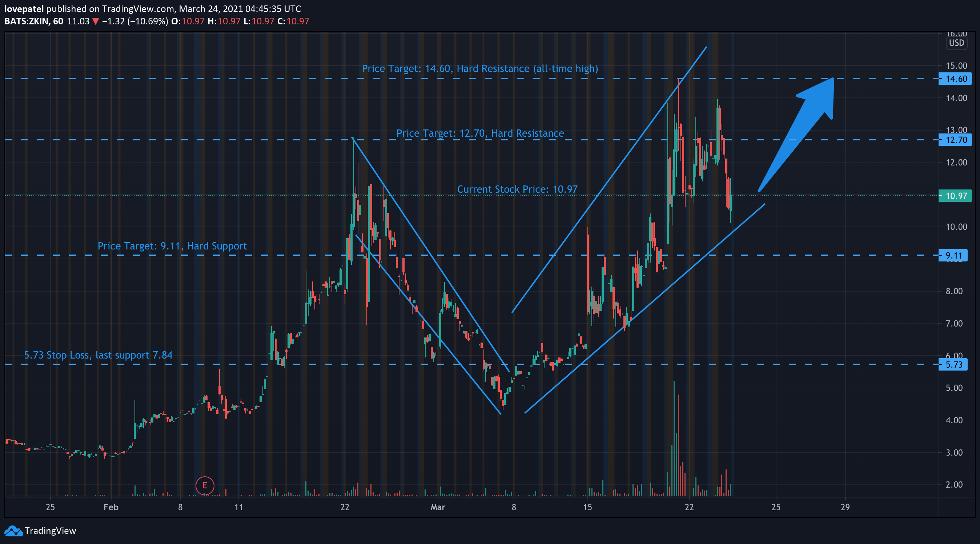Click the green 10.97 current price label
The width and height of the screenshot is (980, 544).
point(956,196)
